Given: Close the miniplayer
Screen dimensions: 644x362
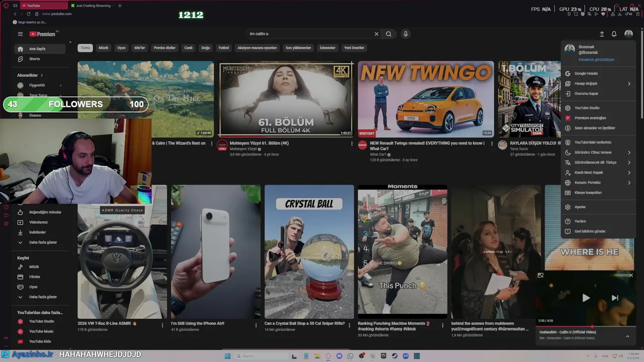Looking at the screenshot, I should pyautogui.click(x=631, y=276).
